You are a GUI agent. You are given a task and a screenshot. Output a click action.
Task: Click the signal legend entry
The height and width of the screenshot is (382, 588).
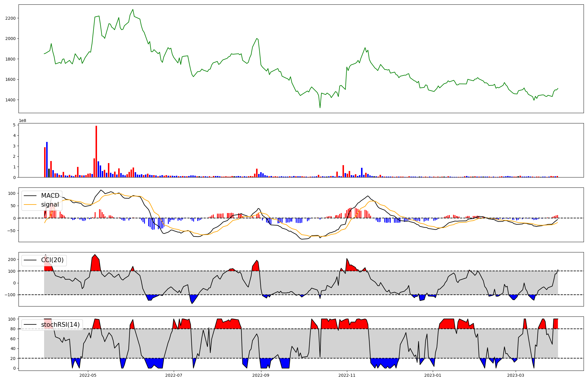pyautogui.click(x=50, y=205)
